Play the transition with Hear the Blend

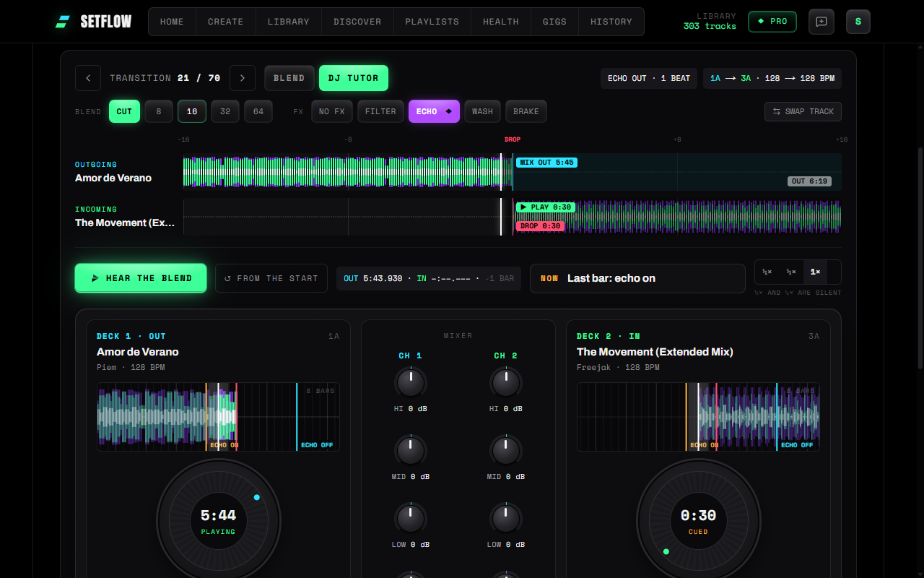[x=141, y=278]
